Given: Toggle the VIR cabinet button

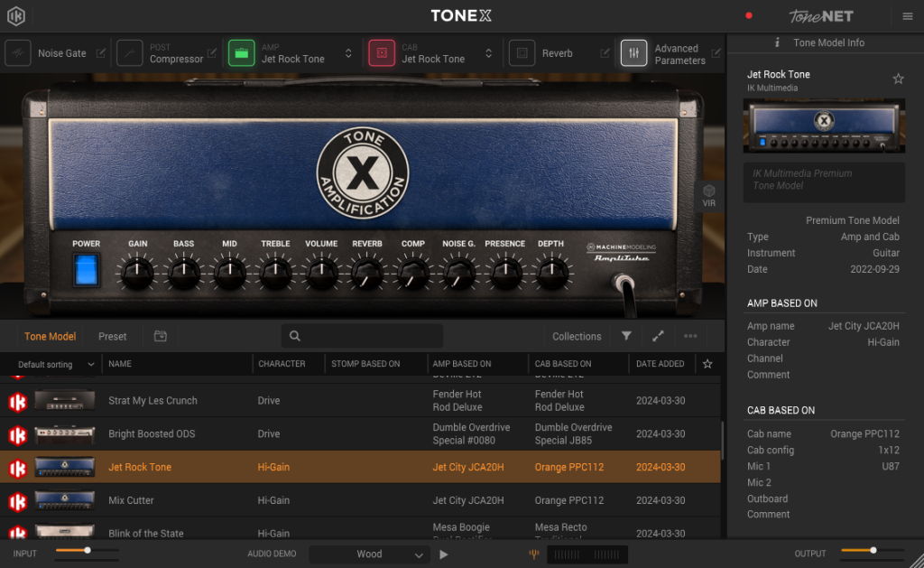Looking at the screenshot, I should [709, 195].
